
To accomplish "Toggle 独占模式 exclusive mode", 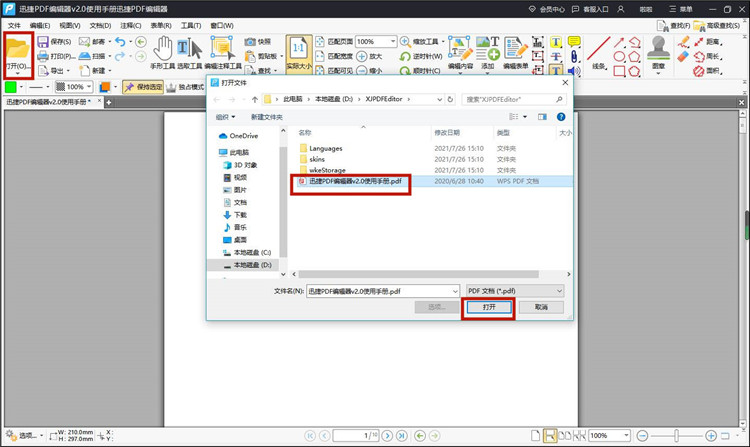I will point(185,87).
